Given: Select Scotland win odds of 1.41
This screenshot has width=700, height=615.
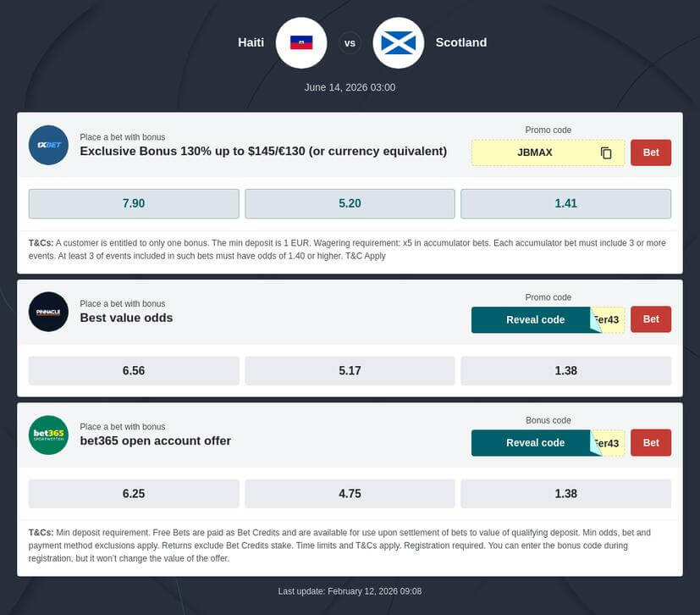Looking at the screenshot, I should [x=565, y=203].
